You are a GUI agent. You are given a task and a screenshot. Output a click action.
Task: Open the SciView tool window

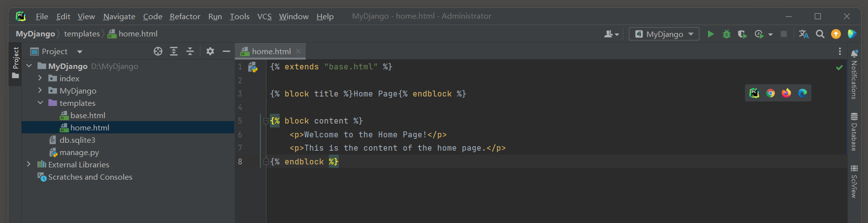pyautogui.click(x=854, y=182)
